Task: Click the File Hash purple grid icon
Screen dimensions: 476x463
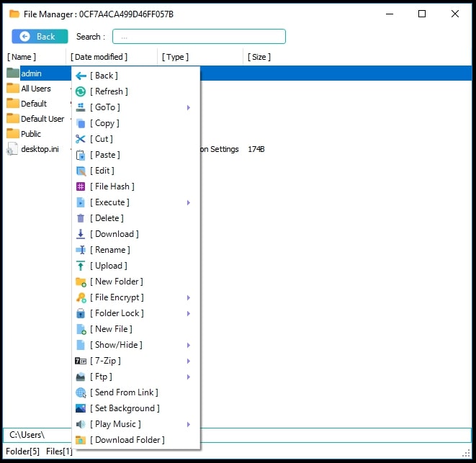Action: (81, 186)
